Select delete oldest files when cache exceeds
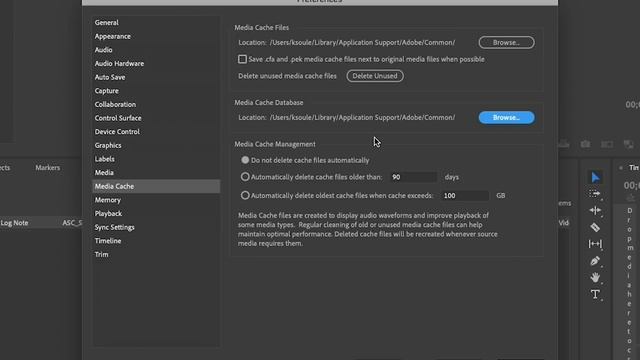 pos(245,196)
